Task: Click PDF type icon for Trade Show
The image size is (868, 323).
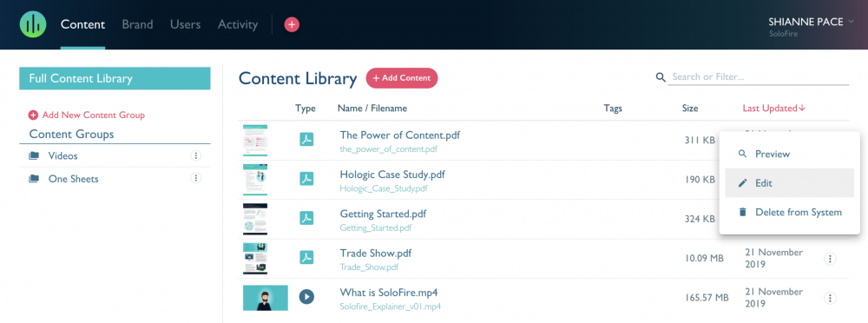Action: pos(306,258)
